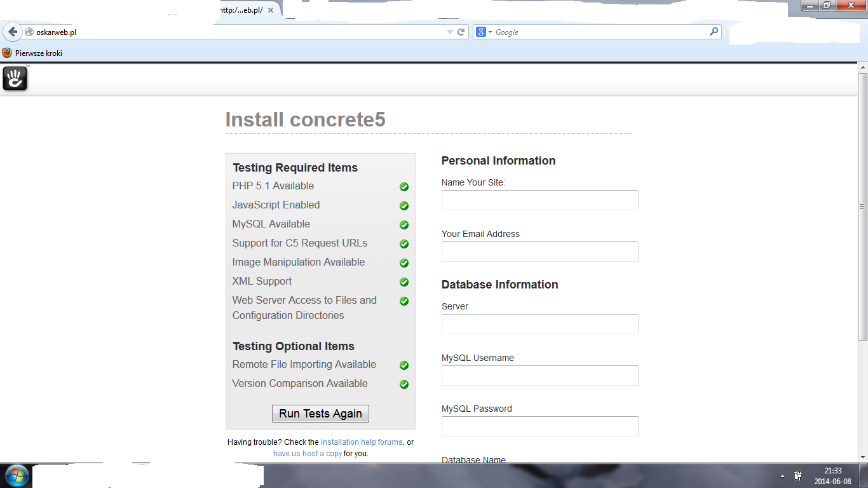Click the concrete5 hand logo icon

pos(15,79)
